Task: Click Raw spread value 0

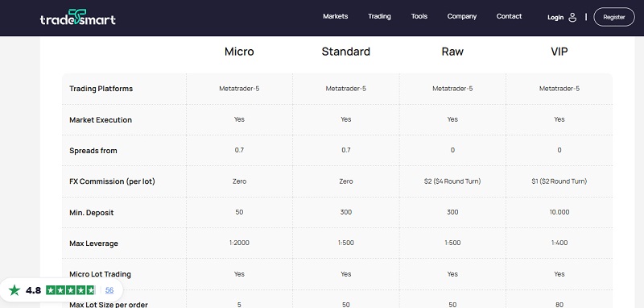Action: tap(452, 150)
